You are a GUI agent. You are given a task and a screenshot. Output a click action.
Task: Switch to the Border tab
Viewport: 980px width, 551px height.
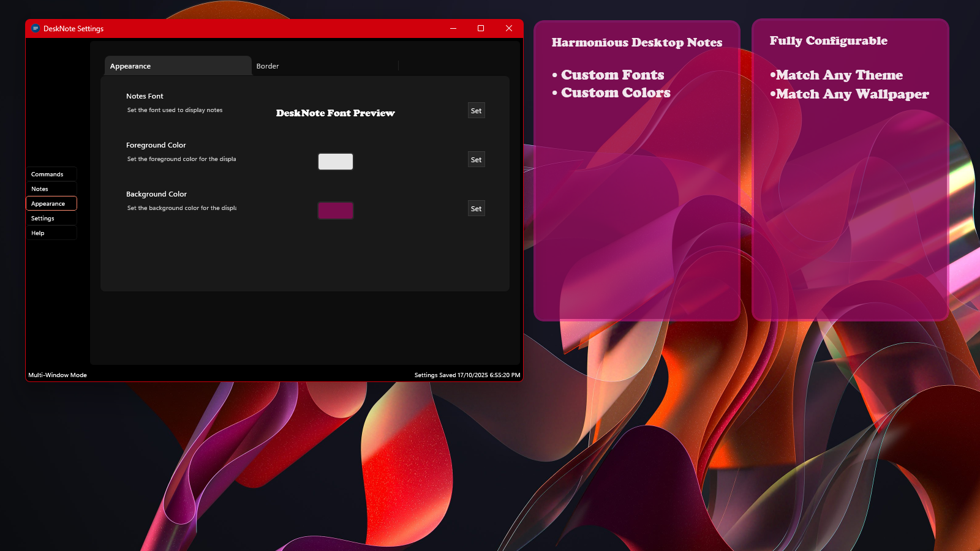click(268, 66)
